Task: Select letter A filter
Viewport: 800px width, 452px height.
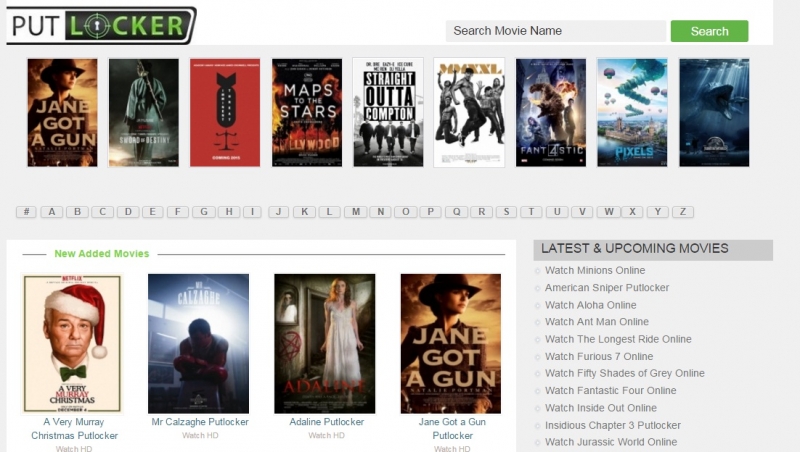Action: [52, 212]
